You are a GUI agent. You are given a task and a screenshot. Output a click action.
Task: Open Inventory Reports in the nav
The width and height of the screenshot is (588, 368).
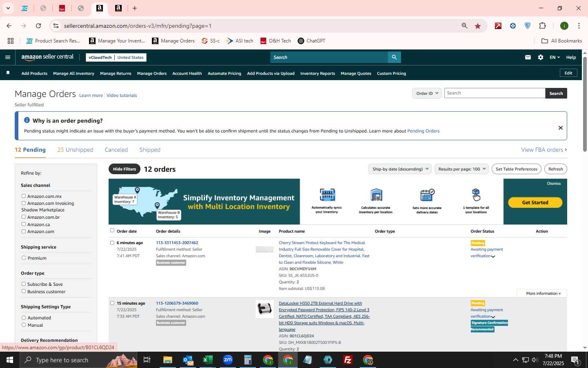pyautogui.click(x=318, y=73)
